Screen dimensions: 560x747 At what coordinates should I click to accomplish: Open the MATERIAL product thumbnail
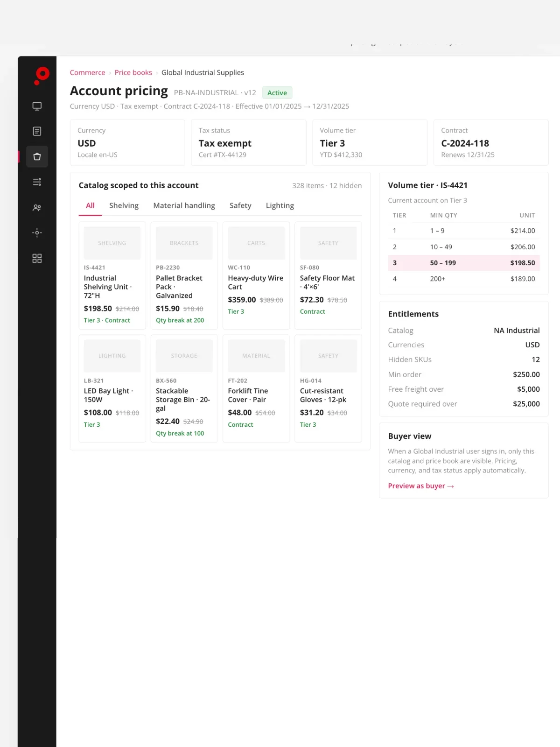[256, 356]
